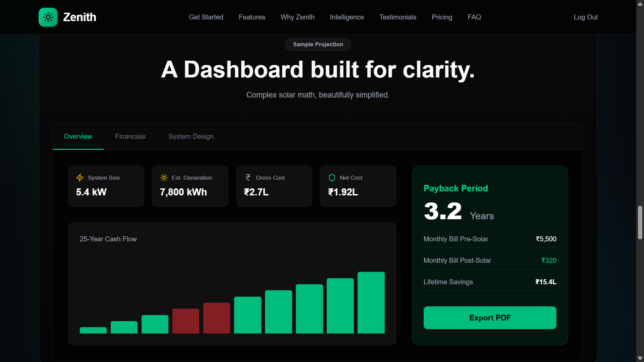Click the lightning bolt System Size icon
The height and width of the screenshot is (362, 644).
pos(80,178)
